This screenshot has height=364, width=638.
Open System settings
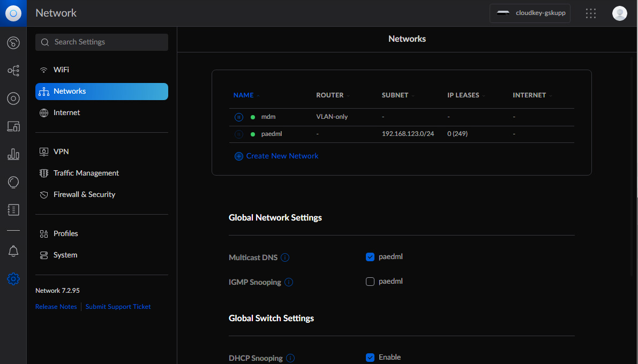coord(102,255)
